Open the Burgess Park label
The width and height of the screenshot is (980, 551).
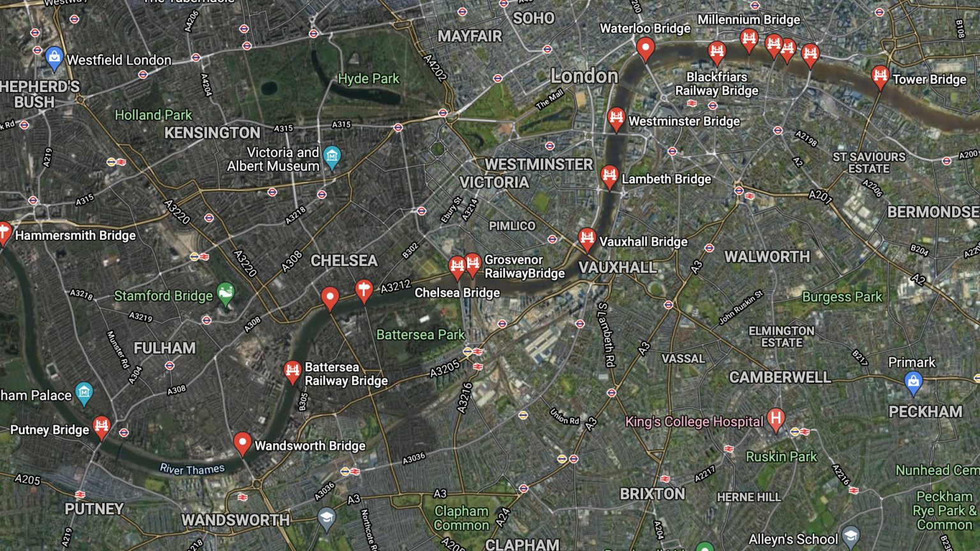(x=842, y=297)
